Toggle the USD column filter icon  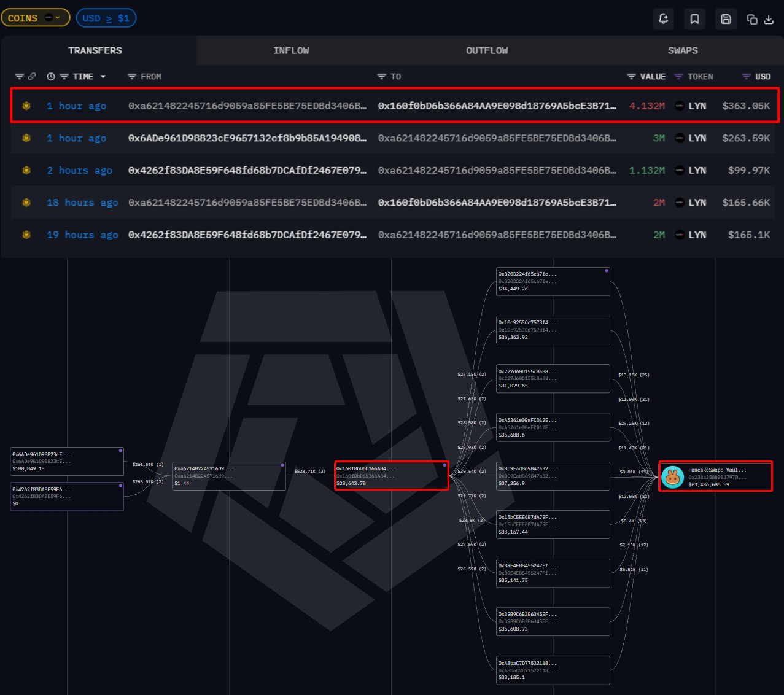pos(746,77)
